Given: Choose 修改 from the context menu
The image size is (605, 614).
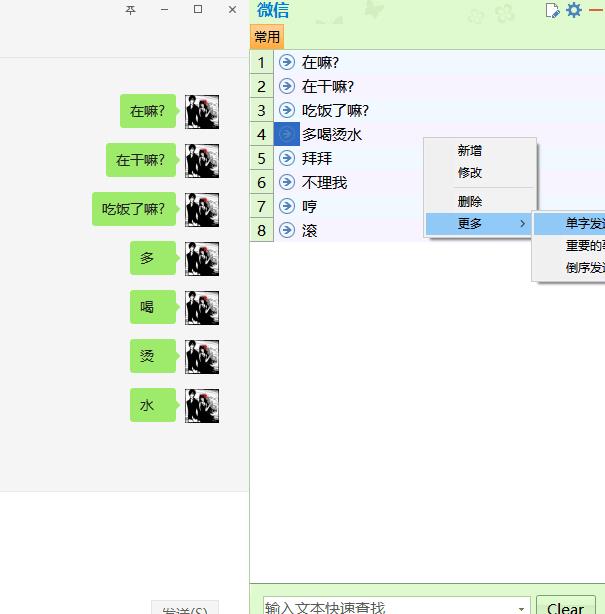Looking at the screenshot, I should (470, 173).
